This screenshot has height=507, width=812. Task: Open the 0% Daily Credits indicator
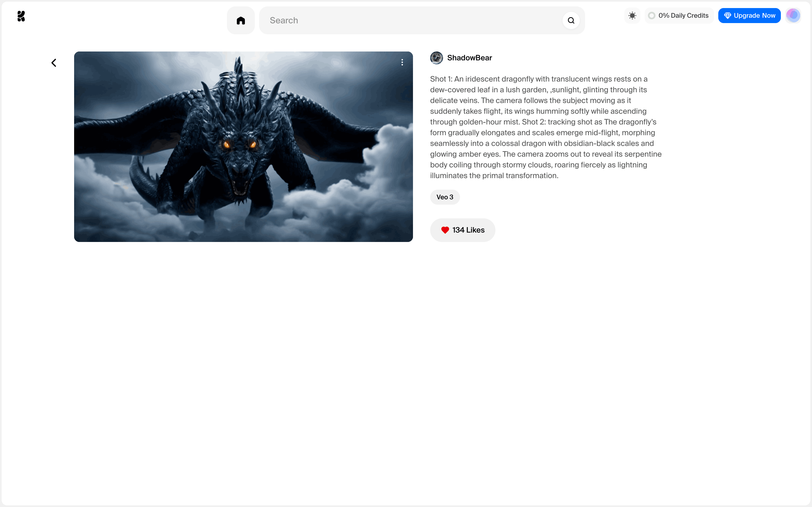pos(683,16)
